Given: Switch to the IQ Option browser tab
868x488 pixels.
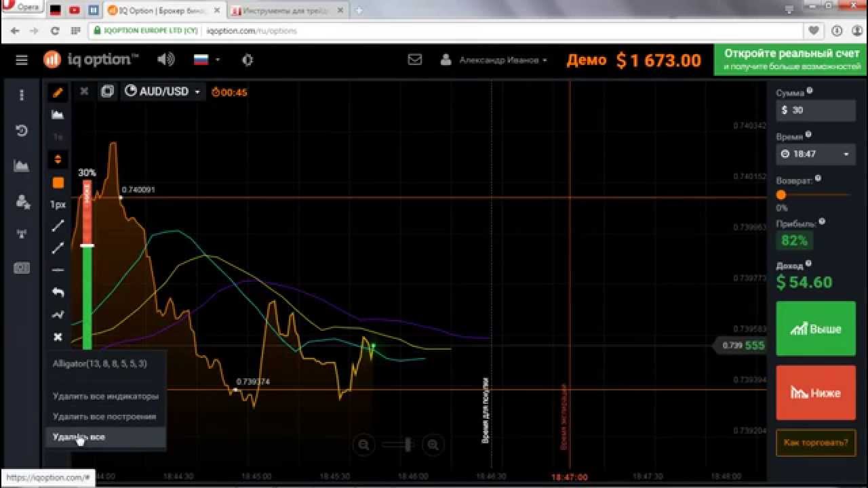Looking at the screenshot, I should point(165,10).
